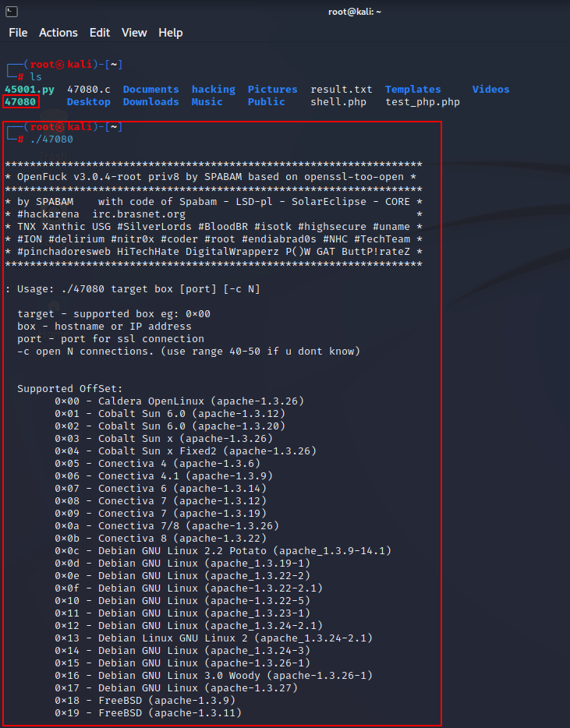This screenshot has width=570, height=728.
Task: Click the 47080.c source file name
Action: tap(89, 90)
